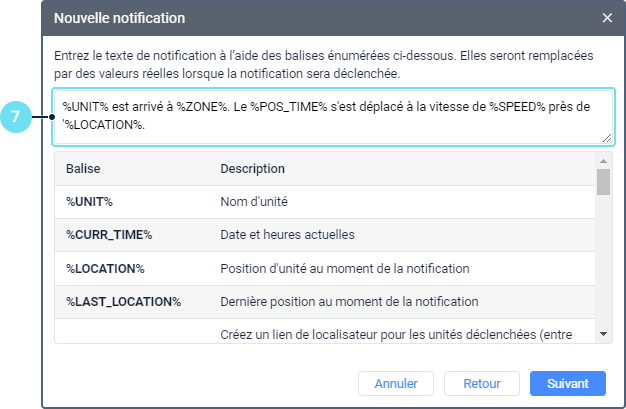Click the tag list scrollbar thumb
This screenshot has width=626, height=409.
pyautogui.click(x=603, y=182)
